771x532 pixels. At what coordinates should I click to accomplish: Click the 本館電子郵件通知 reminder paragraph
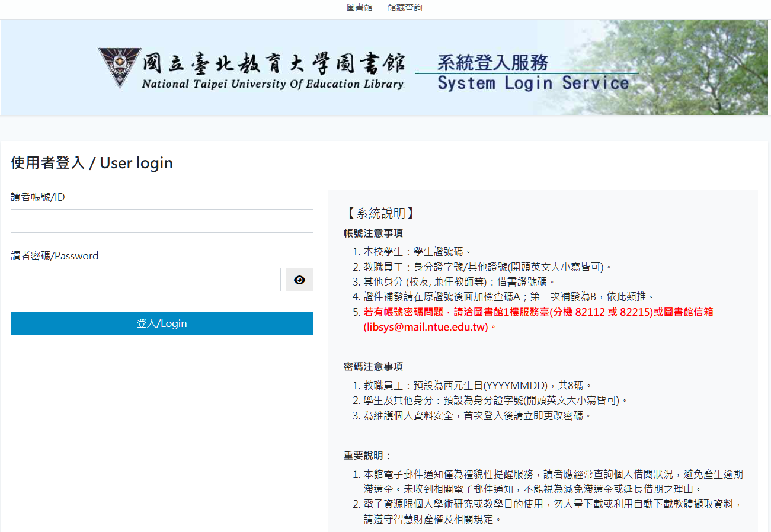coord(553,482)
